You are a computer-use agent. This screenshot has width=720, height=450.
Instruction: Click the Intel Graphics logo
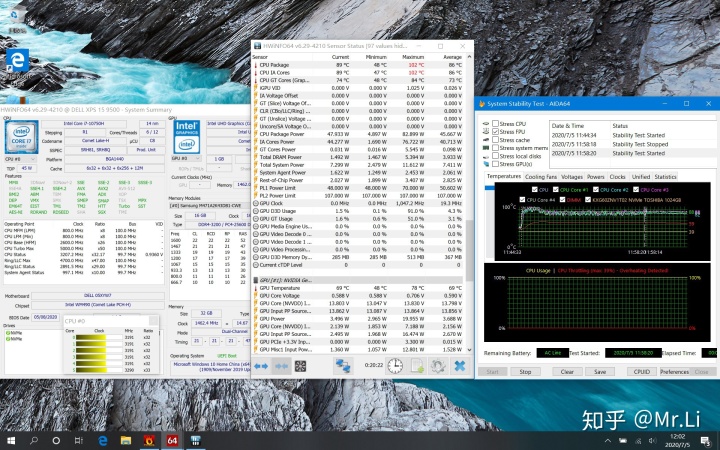pyautogui.click(x=186, y=137)
